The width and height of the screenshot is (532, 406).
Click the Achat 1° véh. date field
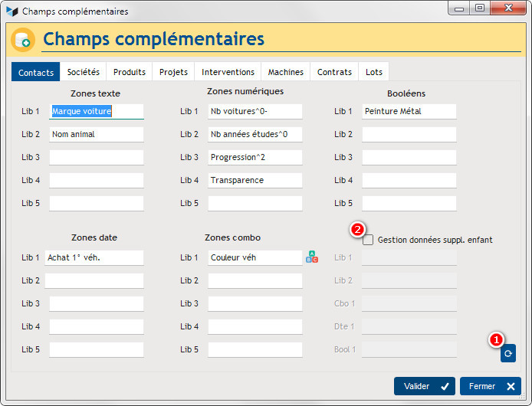(x=94, y=257)
